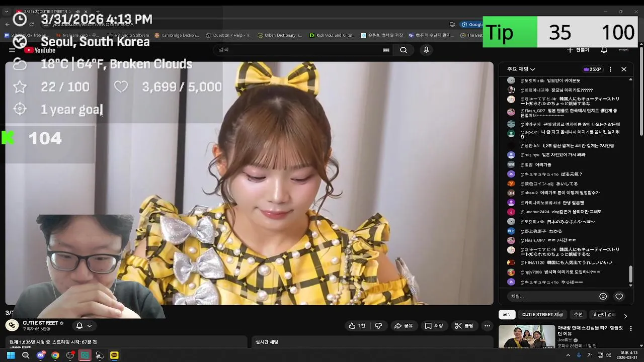This screenshot has width=644, height=362.
Task: Click the page vertical scrollbar
Action: click(641, 90)
